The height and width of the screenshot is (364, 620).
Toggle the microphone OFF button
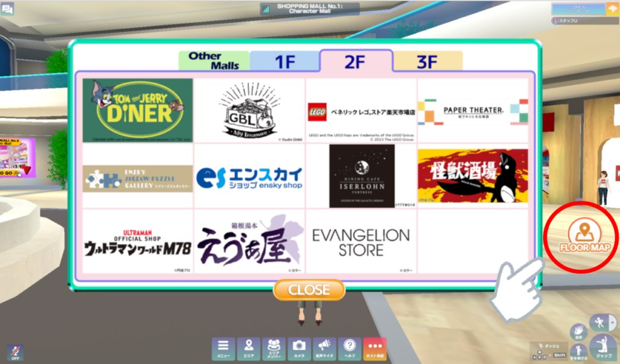coord(15,352)
